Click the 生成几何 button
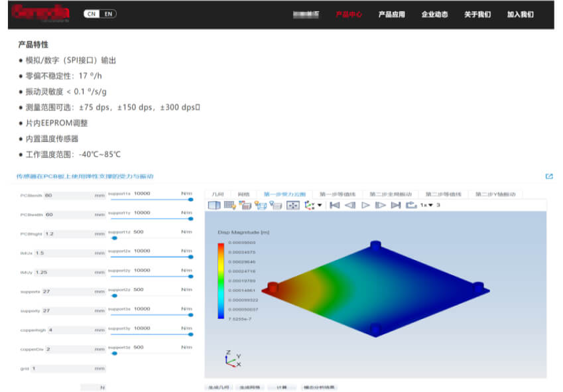The height and width of the screenshot is (392, 563). [218, 387]
